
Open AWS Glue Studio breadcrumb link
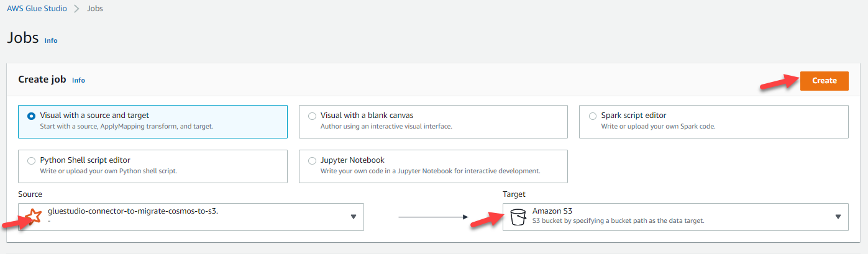[x=37, y=9]
